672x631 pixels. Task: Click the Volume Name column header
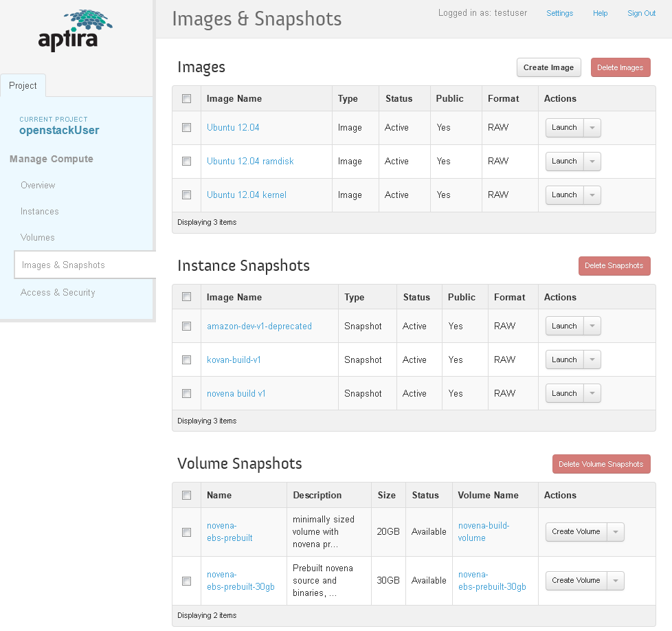[x=488, y=495]
